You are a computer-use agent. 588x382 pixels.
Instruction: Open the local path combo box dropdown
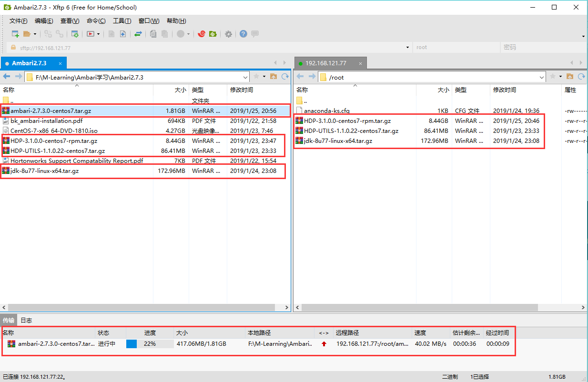[x=245, y=77]
